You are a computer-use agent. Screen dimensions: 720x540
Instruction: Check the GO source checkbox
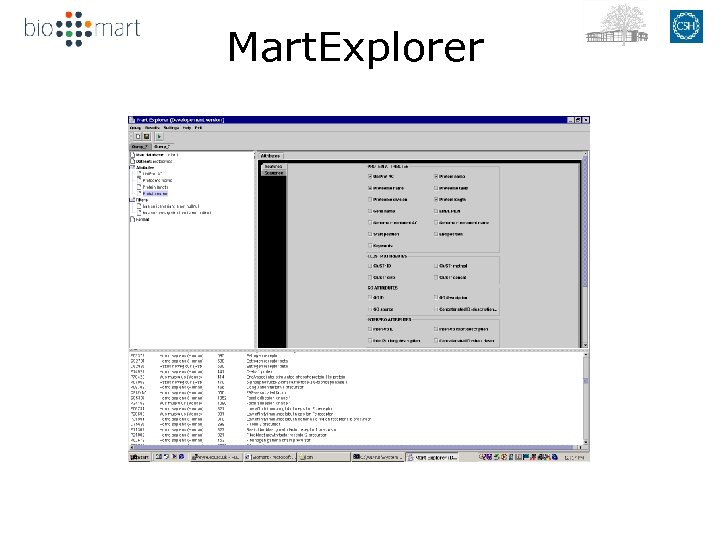pyautogui.click(x=370, y=309)
